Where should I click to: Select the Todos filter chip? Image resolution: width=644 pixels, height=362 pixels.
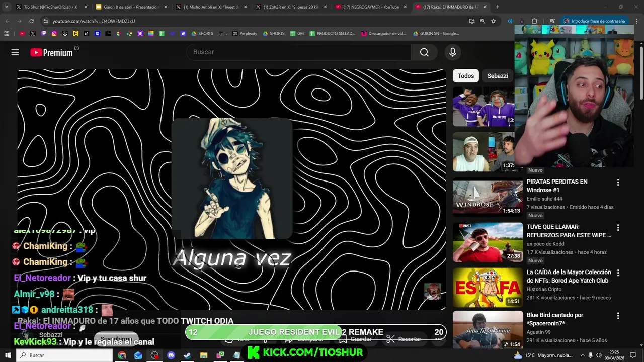point(465,76)
